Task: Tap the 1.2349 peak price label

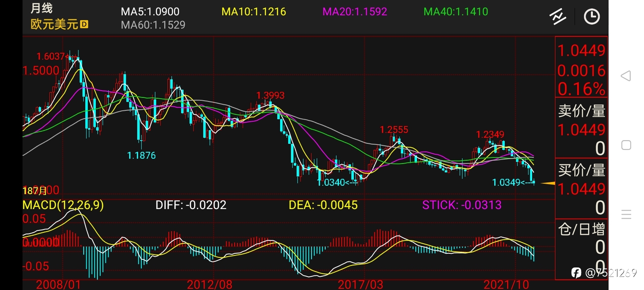Action: 490,135
